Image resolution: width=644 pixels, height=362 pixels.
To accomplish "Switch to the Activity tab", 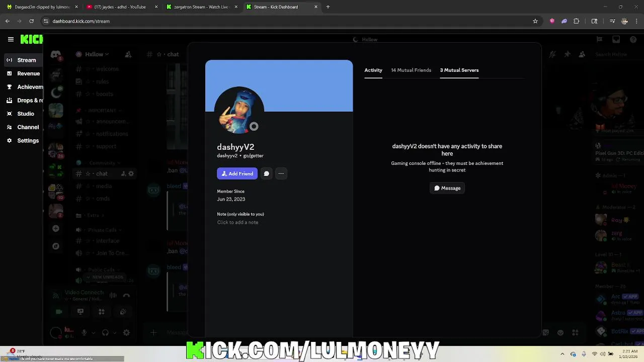I will coord(373,70).
